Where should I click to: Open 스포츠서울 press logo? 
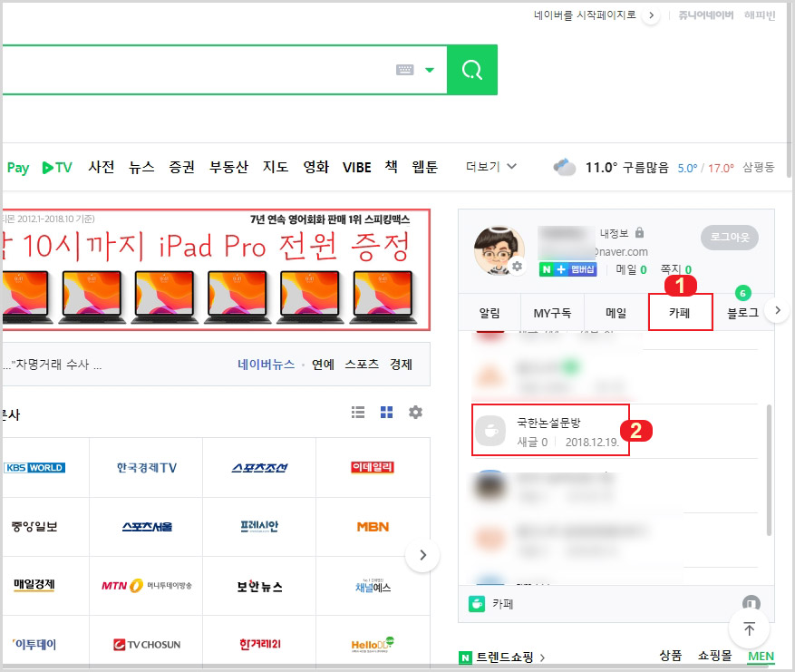[147, 527]
